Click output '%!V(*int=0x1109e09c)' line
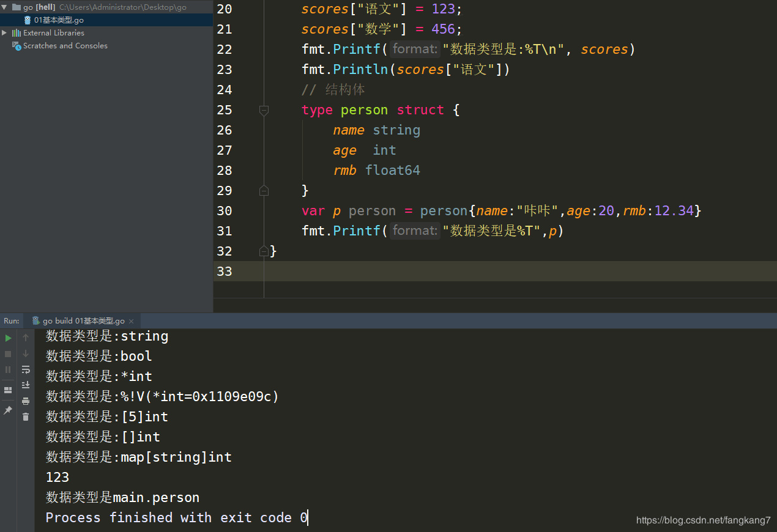Viewport: 777px width, 532px height. 163,397
